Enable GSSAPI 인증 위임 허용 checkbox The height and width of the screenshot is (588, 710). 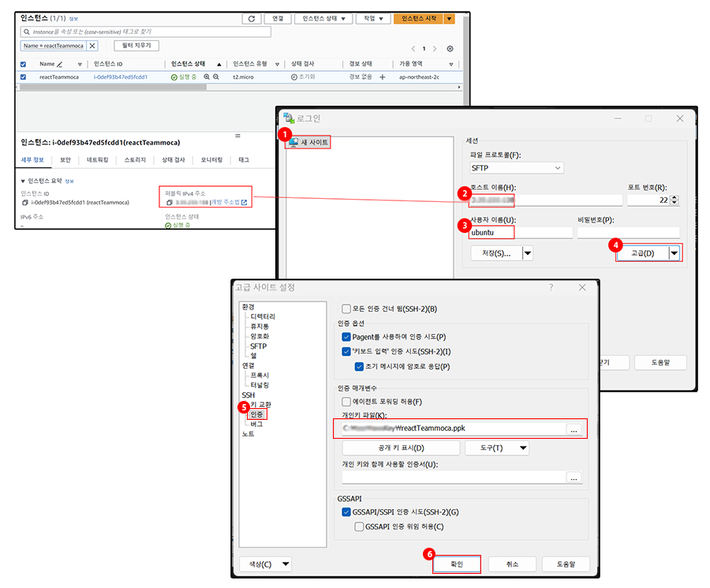click(359, 527)
